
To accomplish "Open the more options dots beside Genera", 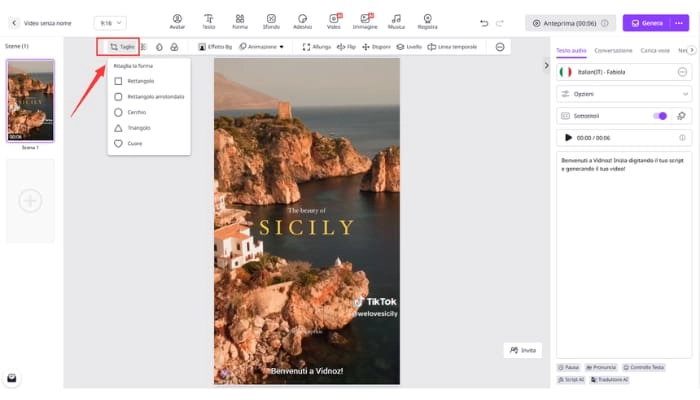I will tap(679, 23).
